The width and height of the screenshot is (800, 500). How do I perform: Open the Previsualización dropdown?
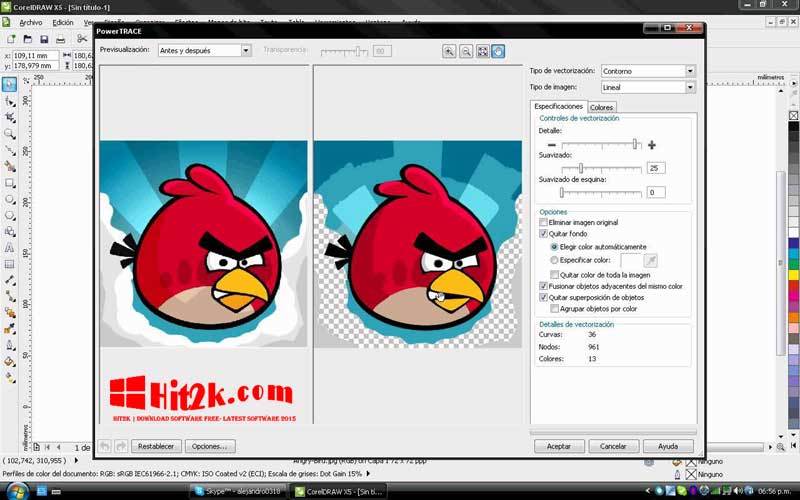246,51
